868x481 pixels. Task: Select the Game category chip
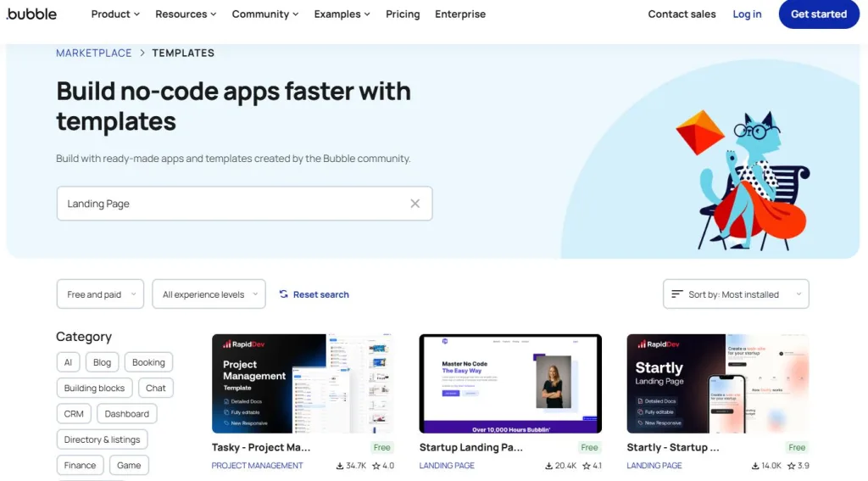tap(129, 466)
